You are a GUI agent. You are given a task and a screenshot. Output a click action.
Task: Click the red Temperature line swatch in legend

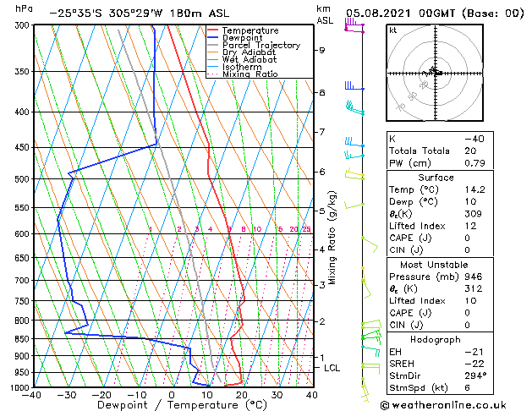point(213,30)
